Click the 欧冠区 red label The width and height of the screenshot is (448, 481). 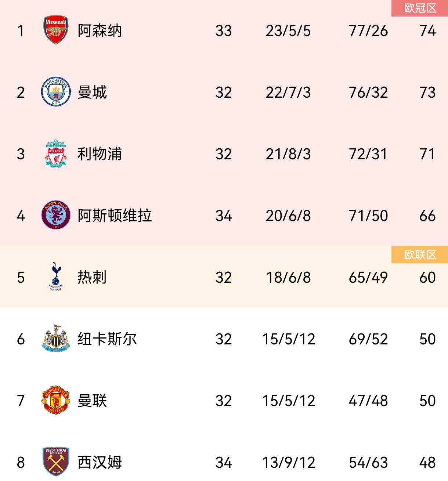click(420, 8)
